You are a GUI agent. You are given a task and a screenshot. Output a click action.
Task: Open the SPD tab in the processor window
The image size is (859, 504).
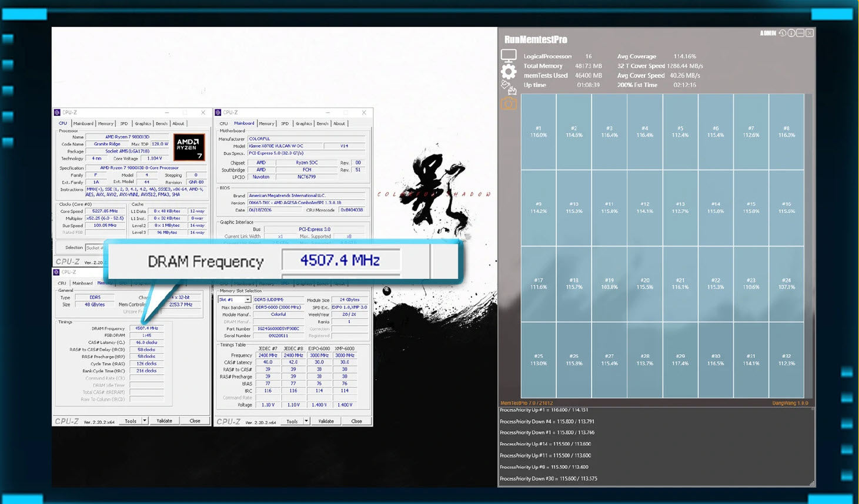pos(124,123)
